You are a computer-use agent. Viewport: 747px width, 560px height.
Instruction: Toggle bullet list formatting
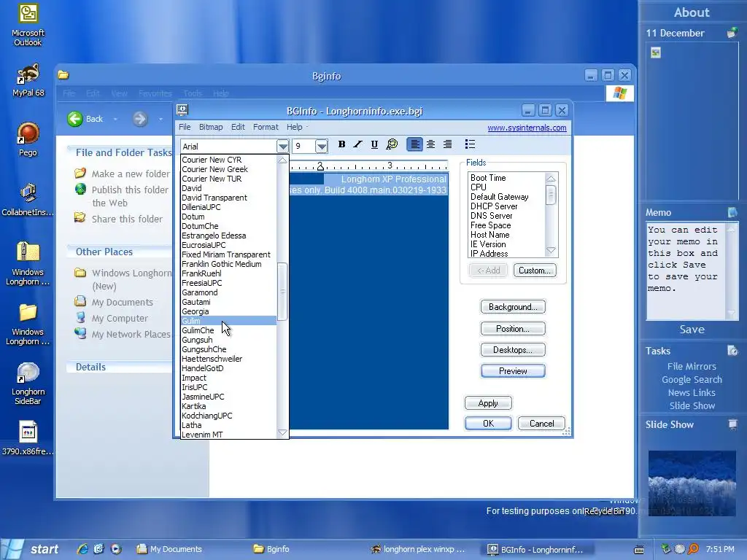(470, 144)
